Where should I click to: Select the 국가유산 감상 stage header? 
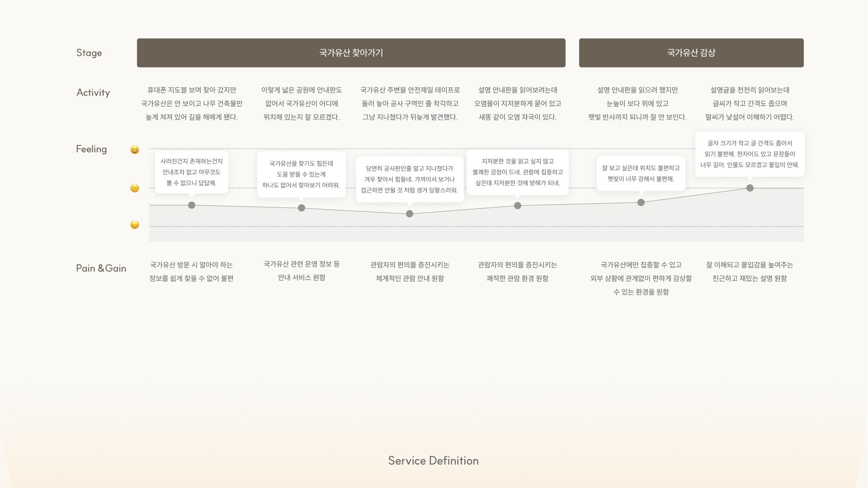tap(691, 53)
